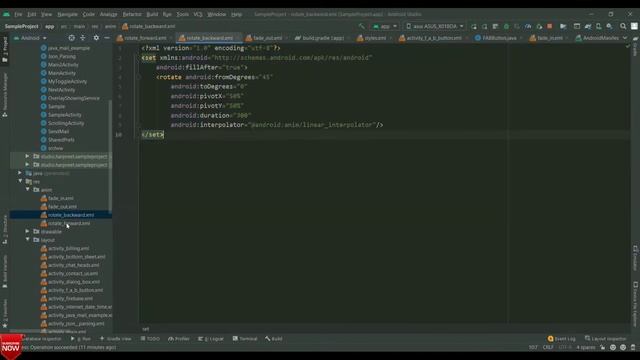Collapse the res folder
640x360 pixels.
pyautogui.click(x=20, y=181)
